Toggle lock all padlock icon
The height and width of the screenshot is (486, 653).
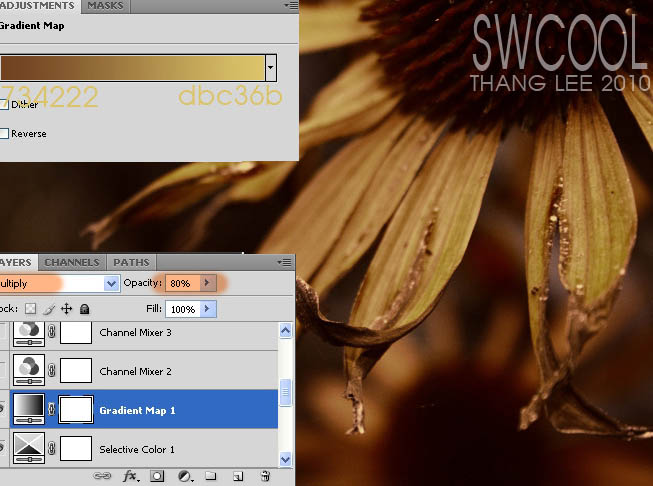(x=85, y=309)
